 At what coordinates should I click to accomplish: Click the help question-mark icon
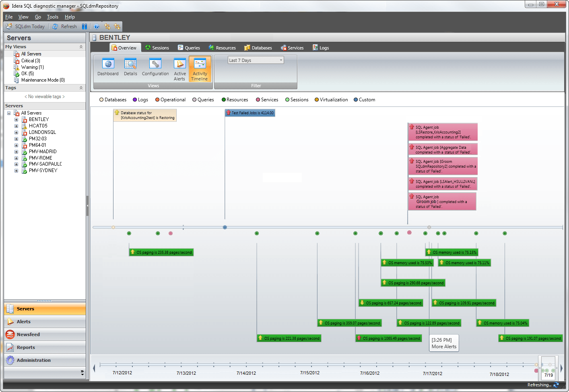click(x=97, y=26)
